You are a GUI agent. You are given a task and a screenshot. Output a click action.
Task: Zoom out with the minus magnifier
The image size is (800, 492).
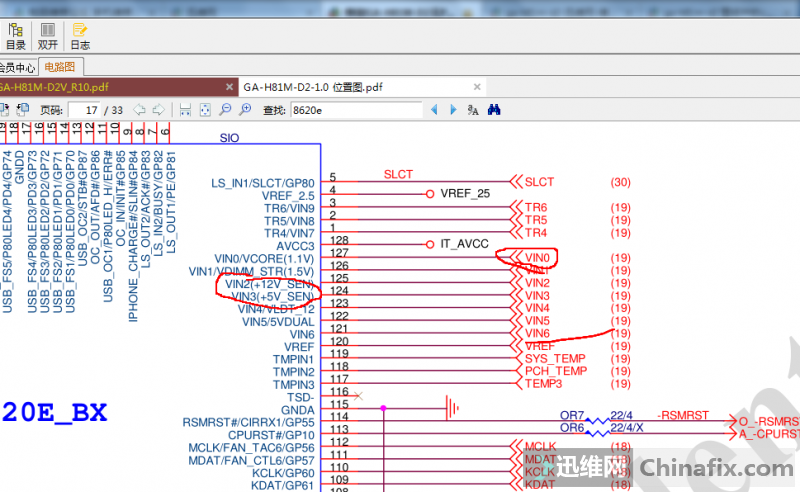click(x=225, y=110)
